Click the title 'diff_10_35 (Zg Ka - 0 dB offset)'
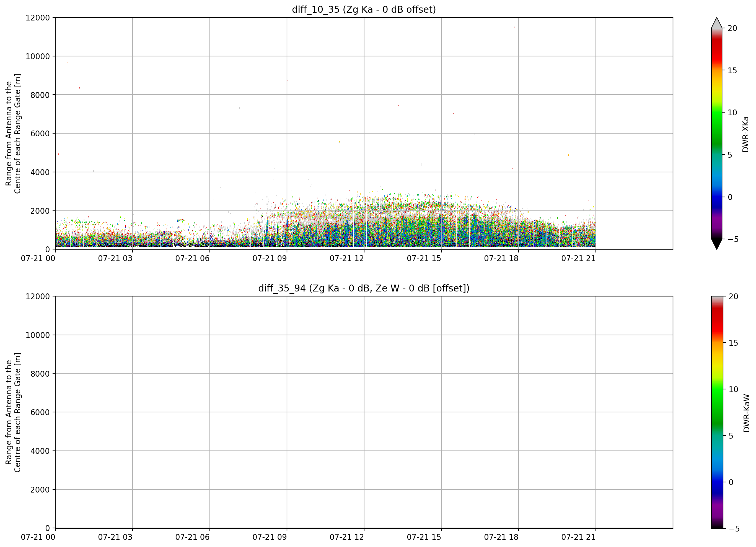This screenshot has height=547, width=756. click(364, 10)
